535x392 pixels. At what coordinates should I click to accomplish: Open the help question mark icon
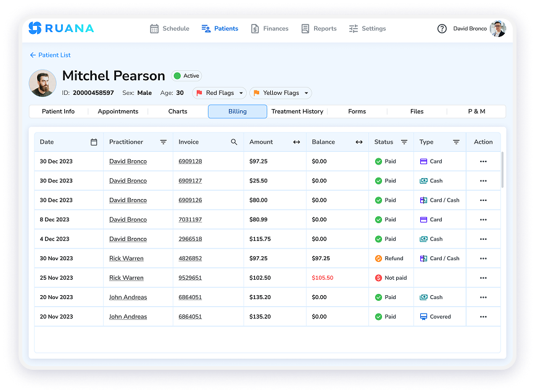[442, 28]
